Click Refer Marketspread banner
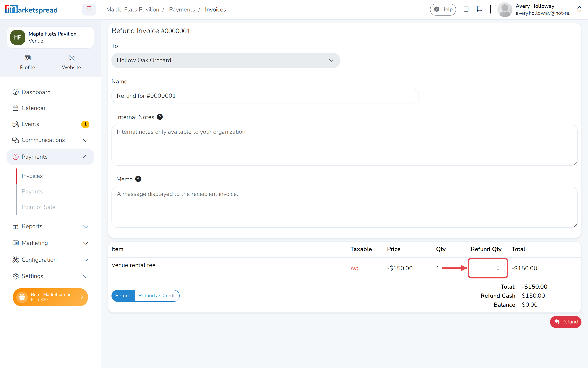Viewport: 588px width, 368px height. pyautogui.click(x=50, y=297)
